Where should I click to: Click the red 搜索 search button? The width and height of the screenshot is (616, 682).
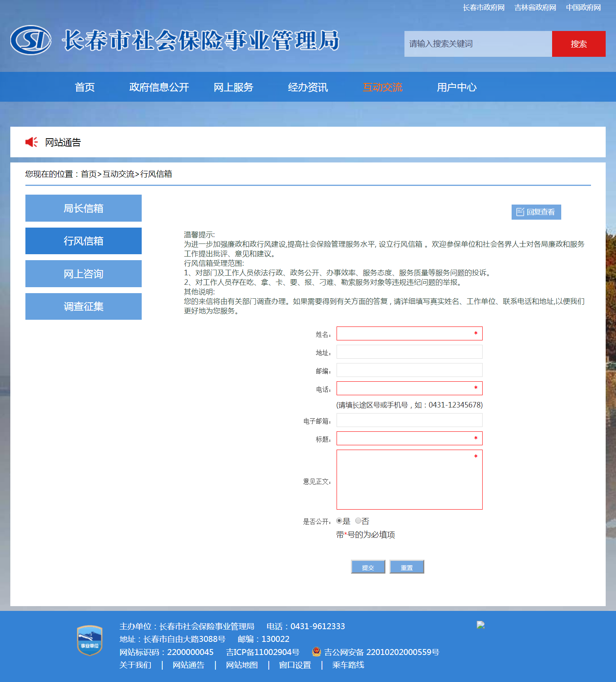point(578,44)
